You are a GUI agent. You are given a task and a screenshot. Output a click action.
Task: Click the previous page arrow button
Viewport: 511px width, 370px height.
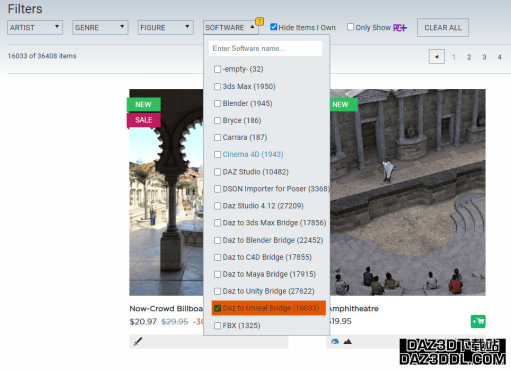437,57
